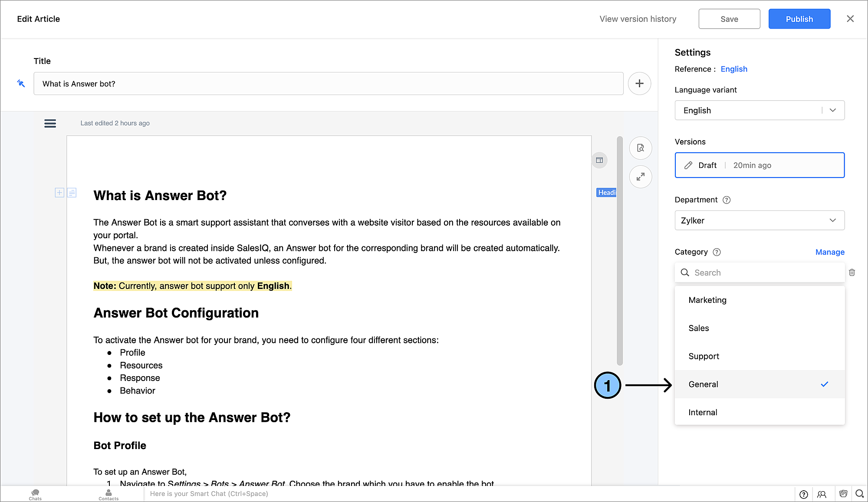Open View version history
The image size is (868, 502).
pyautogui.click(x=638, y=19)
